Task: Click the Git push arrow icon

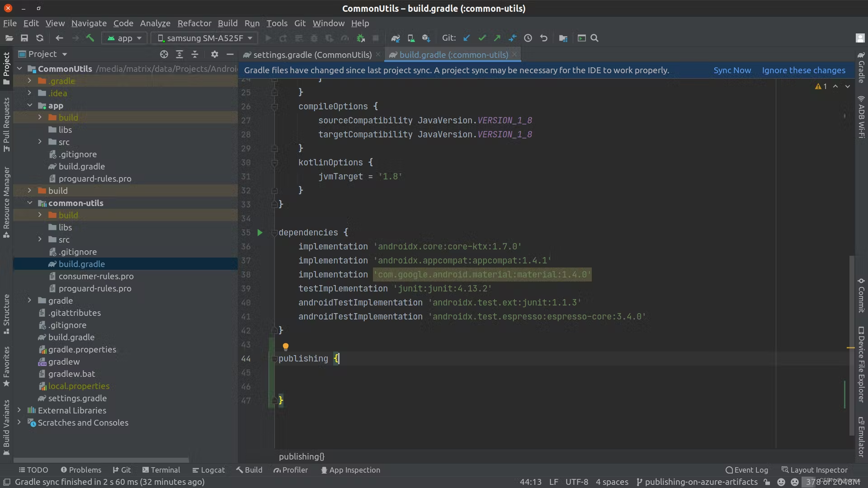Action: click(x=497, y=38)
